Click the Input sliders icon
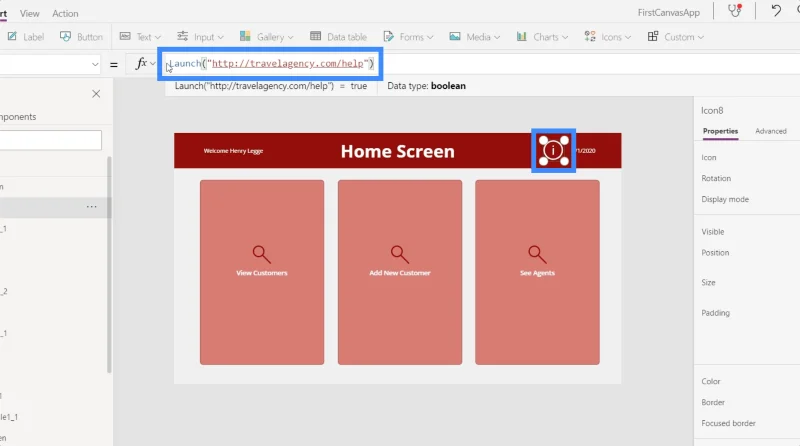 tap(183, 36)
